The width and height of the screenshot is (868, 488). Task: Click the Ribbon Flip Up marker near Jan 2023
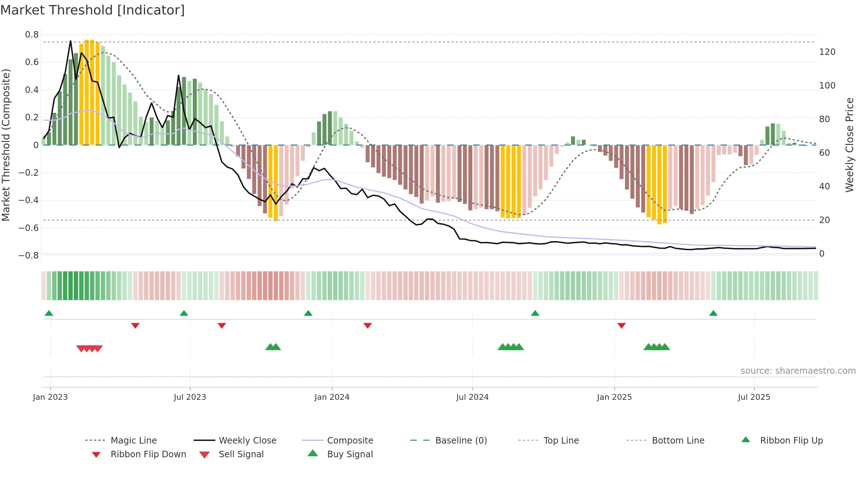tap(49, 313)
